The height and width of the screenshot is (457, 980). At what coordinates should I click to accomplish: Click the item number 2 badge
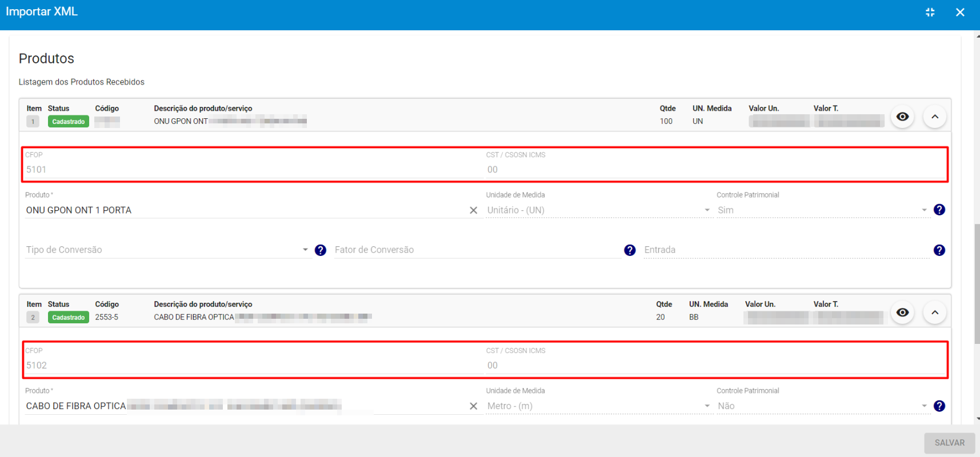coord(33,318)
